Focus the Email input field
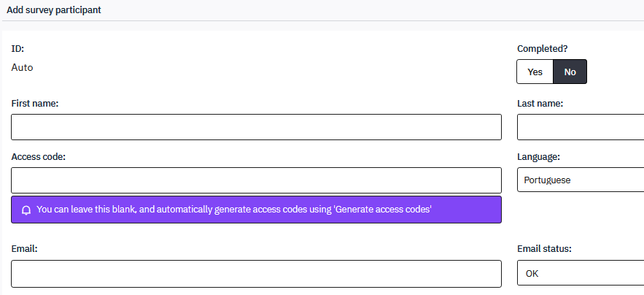 click(256, 273)
